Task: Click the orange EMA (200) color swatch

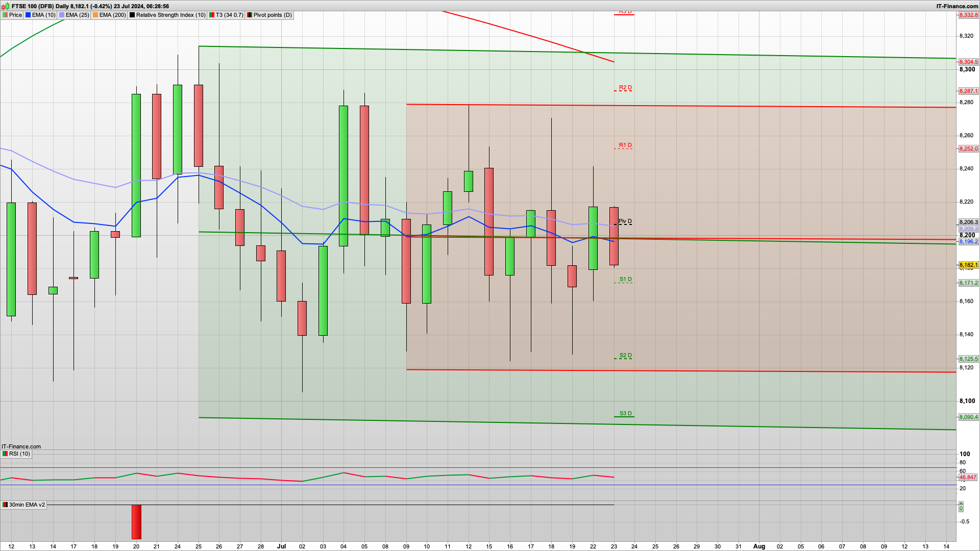Action: coord(95,15)
